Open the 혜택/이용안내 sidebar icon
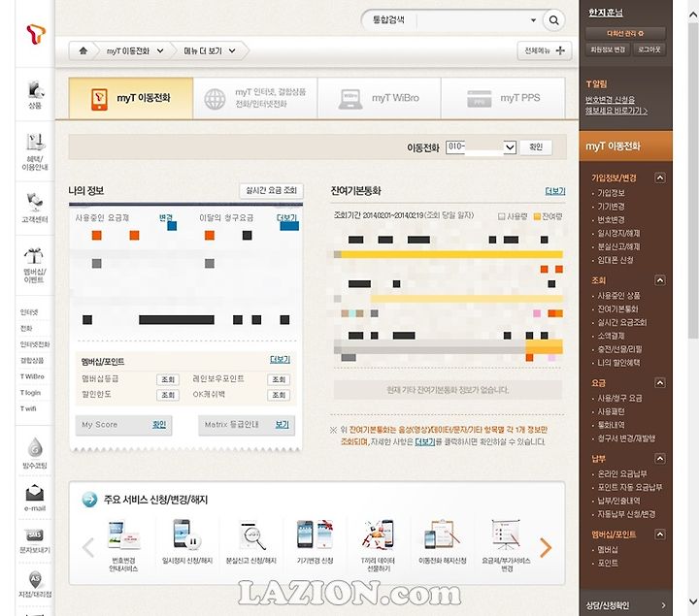The width and height of the screenshot is (699, 616). pos(35,151)
